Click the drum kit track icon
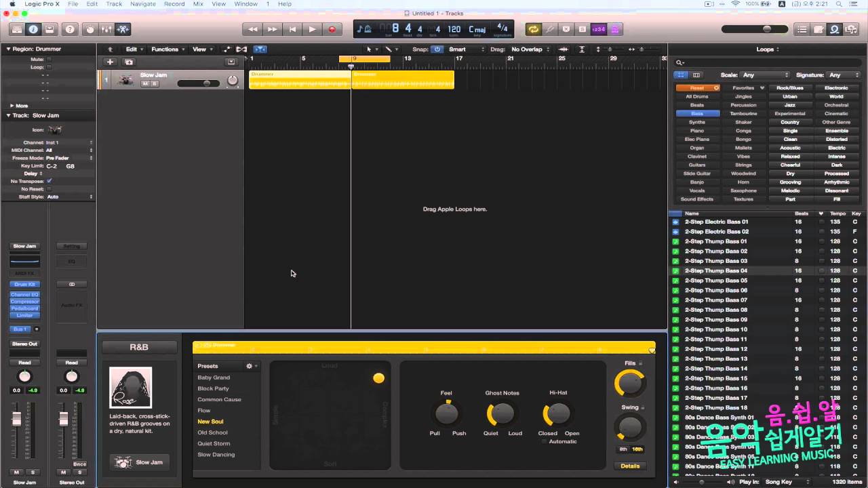 pos(125,80)
